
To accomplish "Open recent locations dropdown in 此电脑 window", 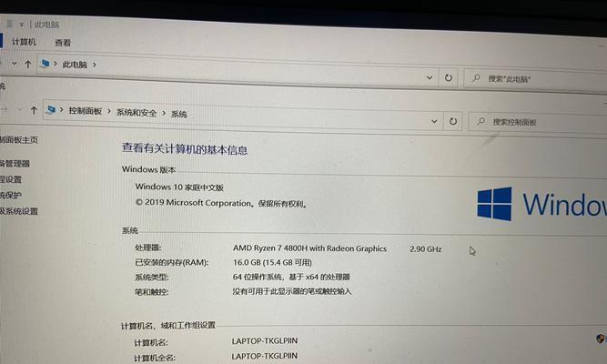I will [x=15, y=63].
